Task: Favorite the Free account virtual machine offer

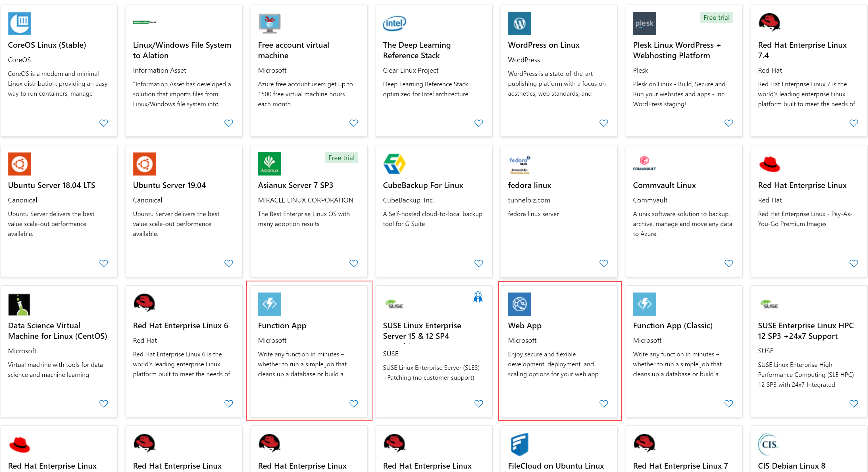Action: tap(353, 123)
